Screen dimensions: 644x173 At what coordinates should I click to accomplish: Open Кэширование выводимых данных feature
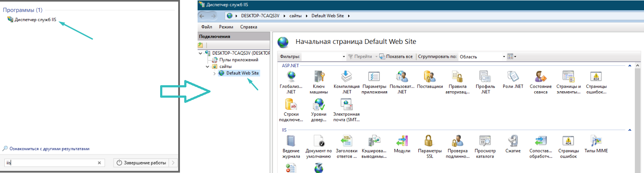coord(374,147)
